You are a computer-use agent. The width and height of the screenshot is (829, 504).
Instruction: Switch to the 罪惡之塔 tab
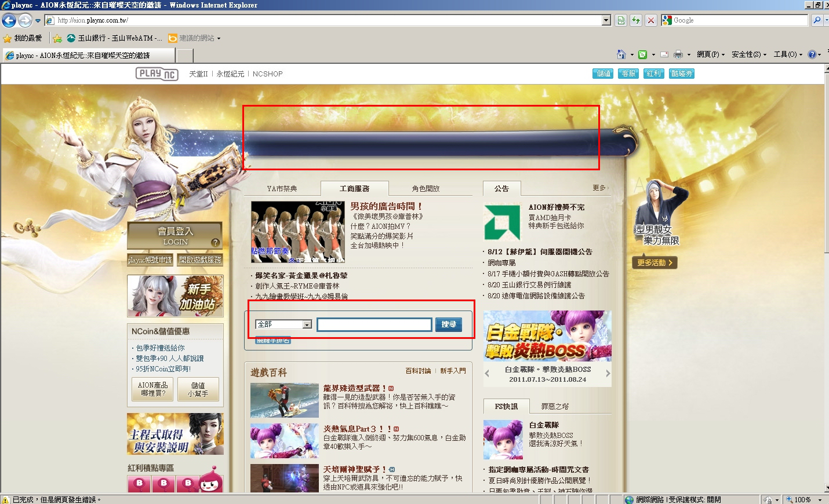(555, 407)
